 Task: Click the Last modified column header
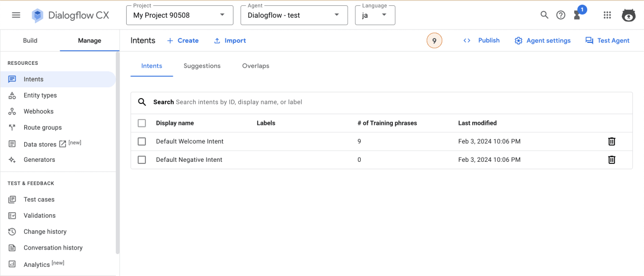tap(478, 123)
